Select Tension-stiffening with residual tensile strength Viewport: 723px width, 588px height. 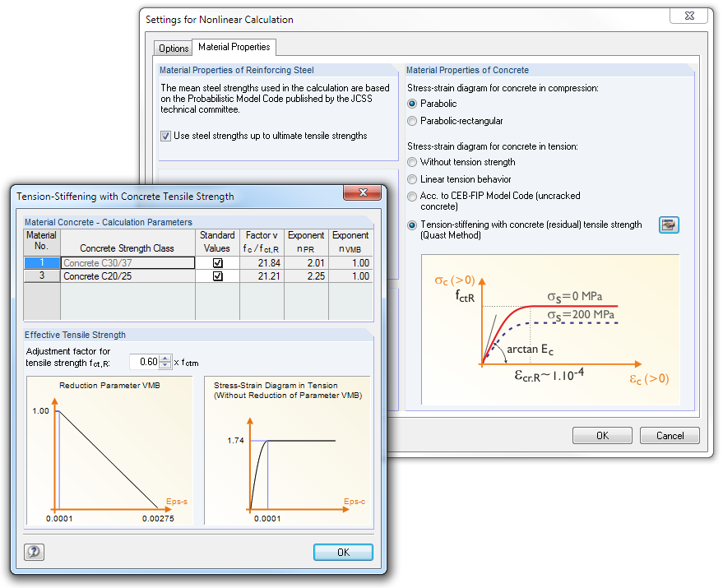[x=411, y=224]
